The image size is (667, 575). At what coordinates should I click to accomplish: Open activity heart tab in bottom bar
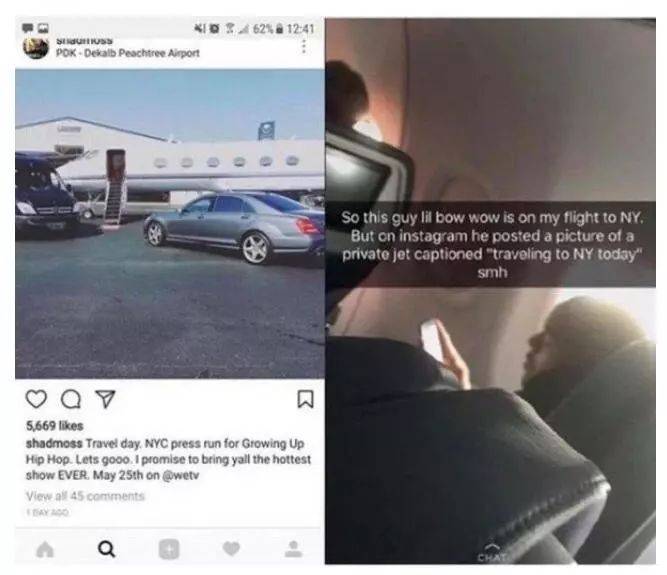[231, 549]
